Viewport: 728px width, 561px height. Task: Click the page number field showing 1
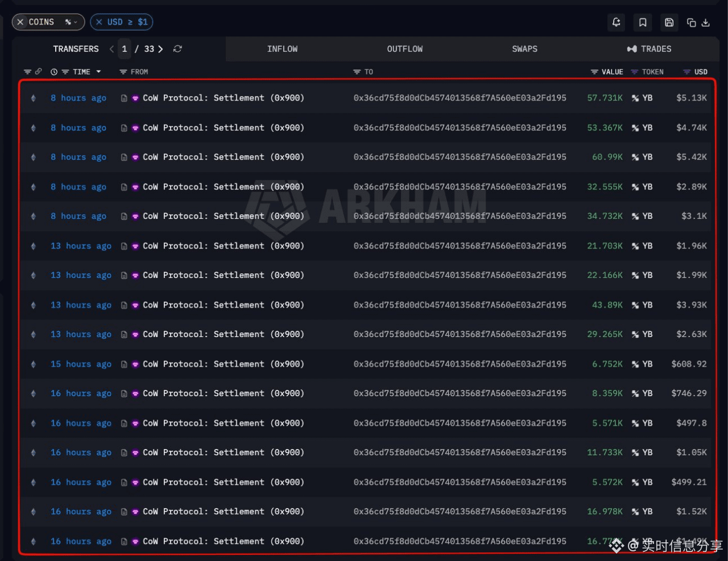pyautogui.click(x=125, y=49)
